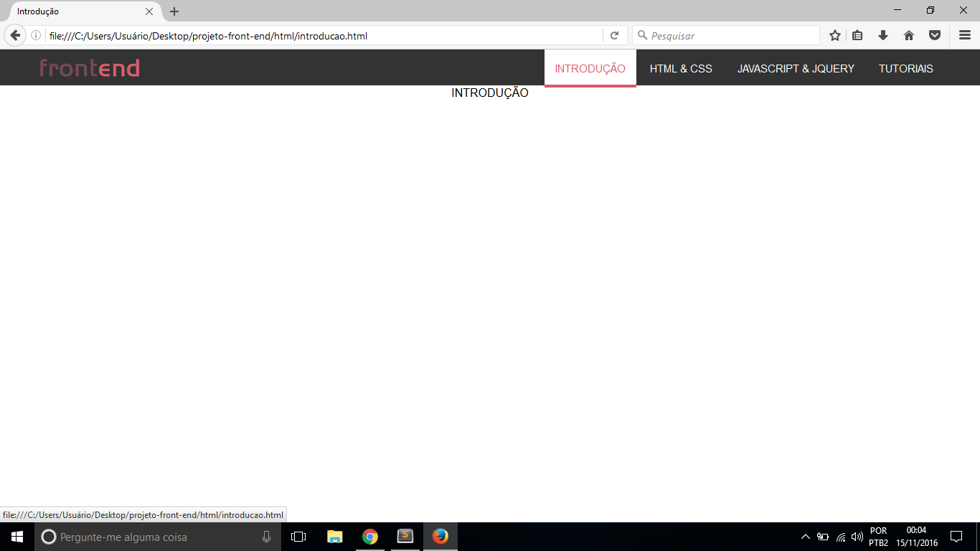Open the Firefox hamburger menu
The image size is (980, 551).
pos(965,35)
